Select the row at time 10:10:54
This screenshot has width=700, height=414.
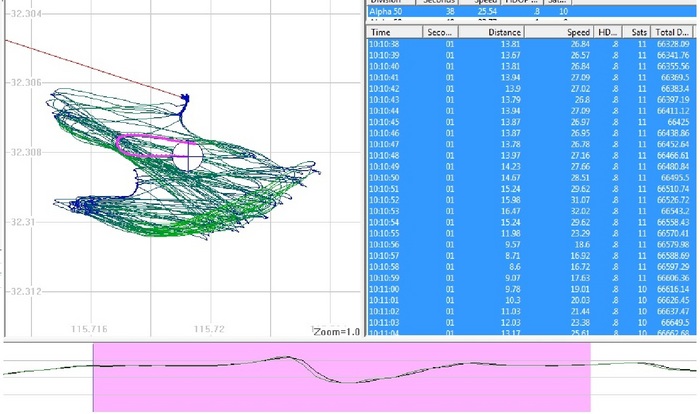click(531, 222)
